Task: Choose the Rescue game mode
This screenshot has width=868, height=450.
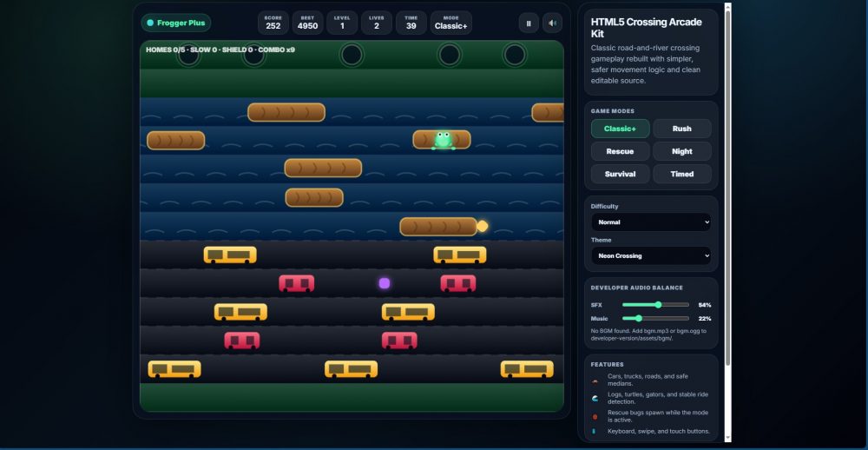Action: tap(620, 151)
